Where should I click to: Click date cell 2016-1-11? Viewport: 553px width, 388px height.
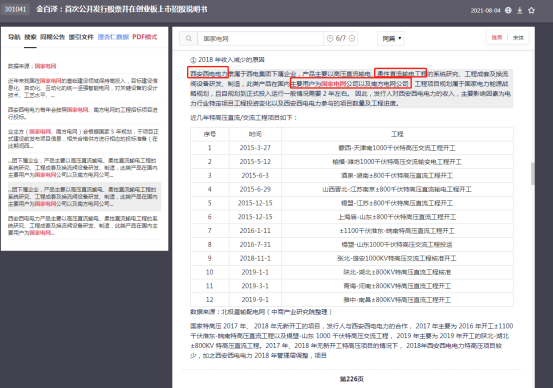click(255, 231)
